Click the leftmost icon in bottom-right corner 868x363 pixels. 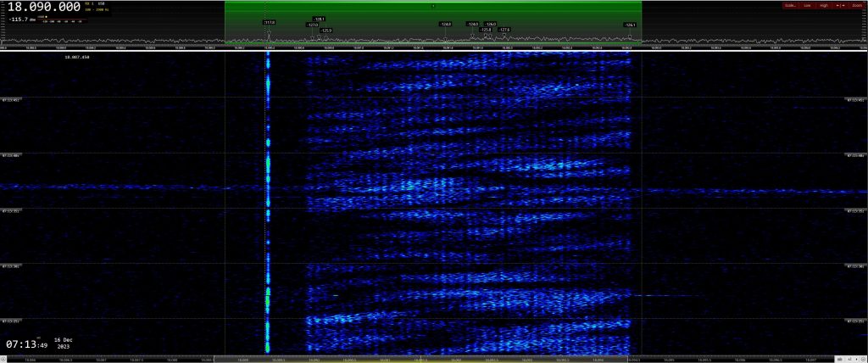pyautogui.click(x=839, y=359)
